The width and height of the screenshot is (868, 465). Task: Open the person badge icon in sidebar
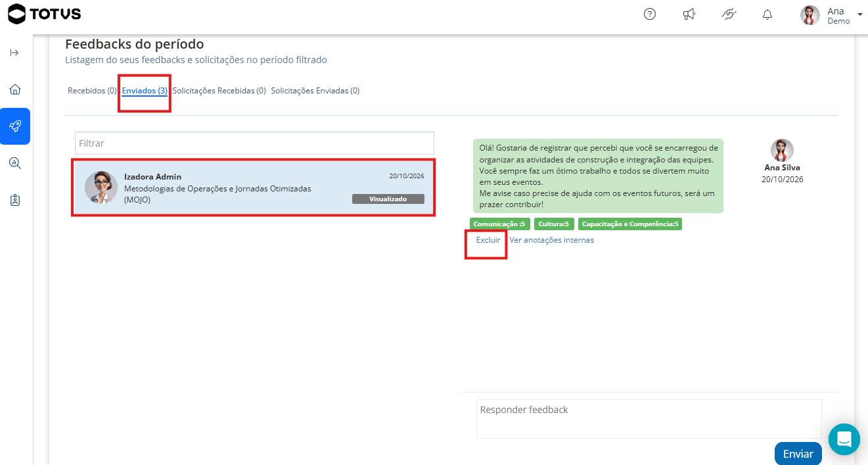click(x=15, y=200)
